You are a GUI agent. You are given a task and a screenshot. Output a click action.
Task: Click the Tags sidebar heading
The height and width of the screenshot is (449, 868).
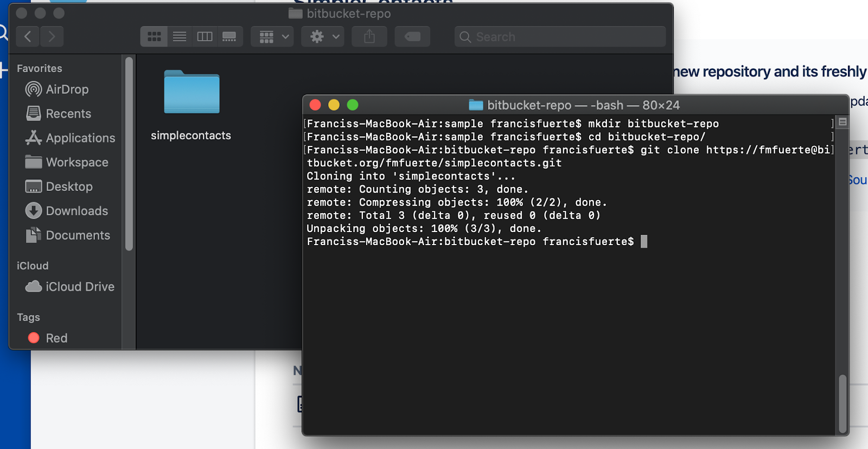click(28, 317)
